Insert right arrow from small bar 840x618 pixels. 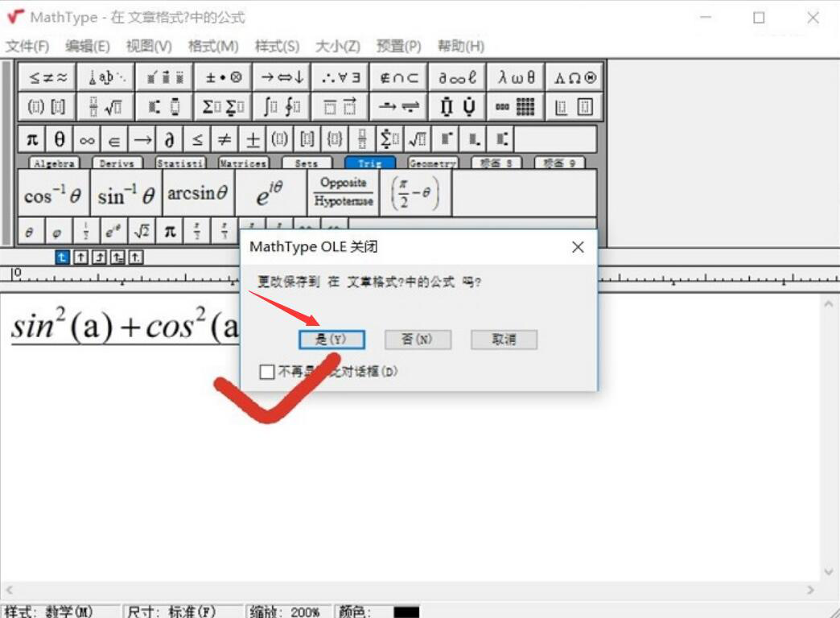click(x=142, y=140)
